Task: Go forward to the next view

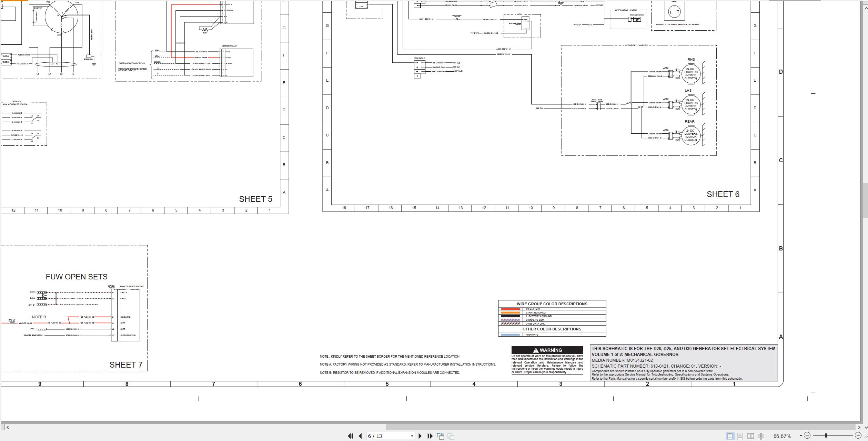Action: tap(451, 436)
